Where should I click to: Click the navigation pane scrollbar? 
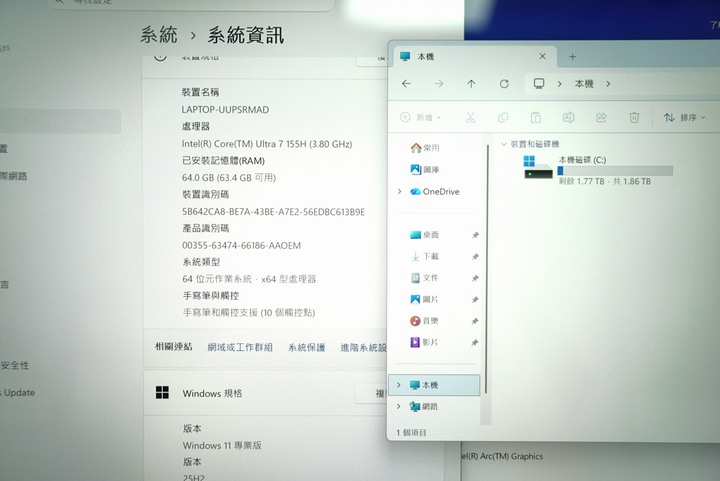486,268
